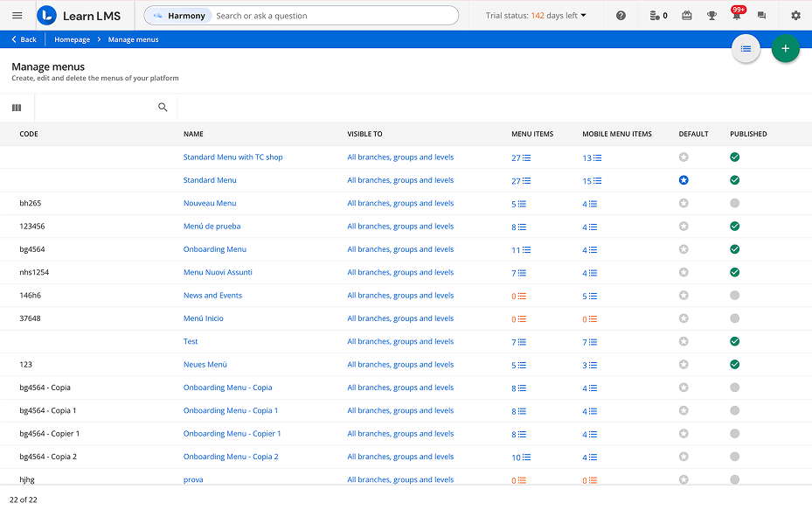Open notifications bell with 99+ badge
Viewport: 812px width, 510px height.
tap(737, 14)
